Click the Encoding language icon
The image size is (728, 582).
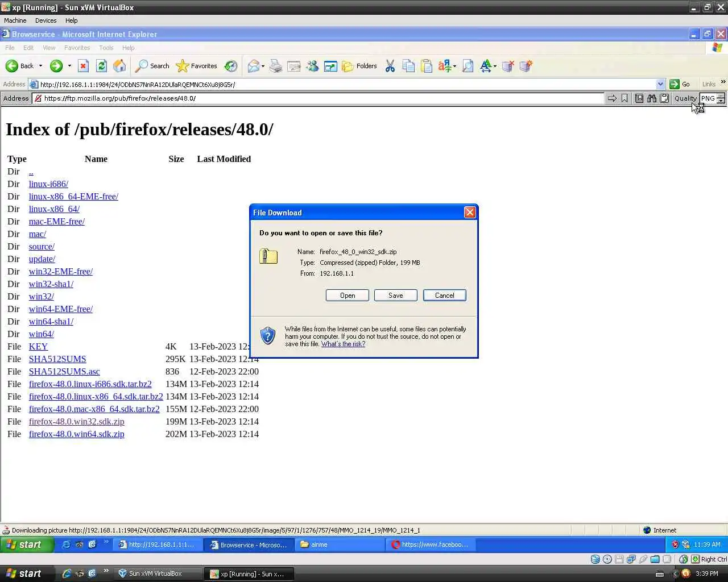[x=445, y=66]
